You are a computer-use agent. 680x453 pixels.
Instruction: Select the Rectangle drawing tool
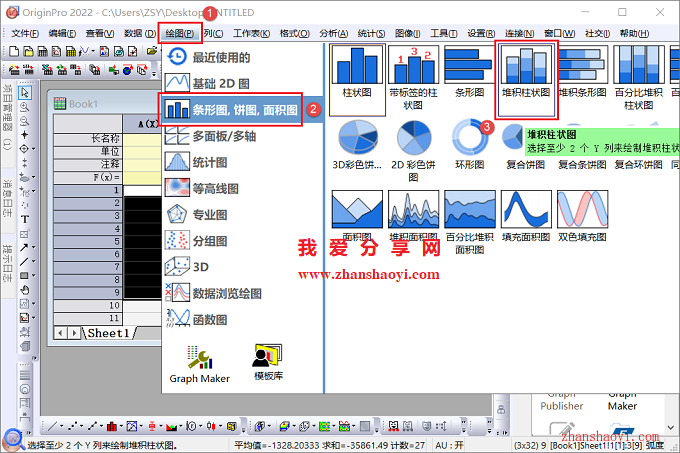(x=24, y=276)
